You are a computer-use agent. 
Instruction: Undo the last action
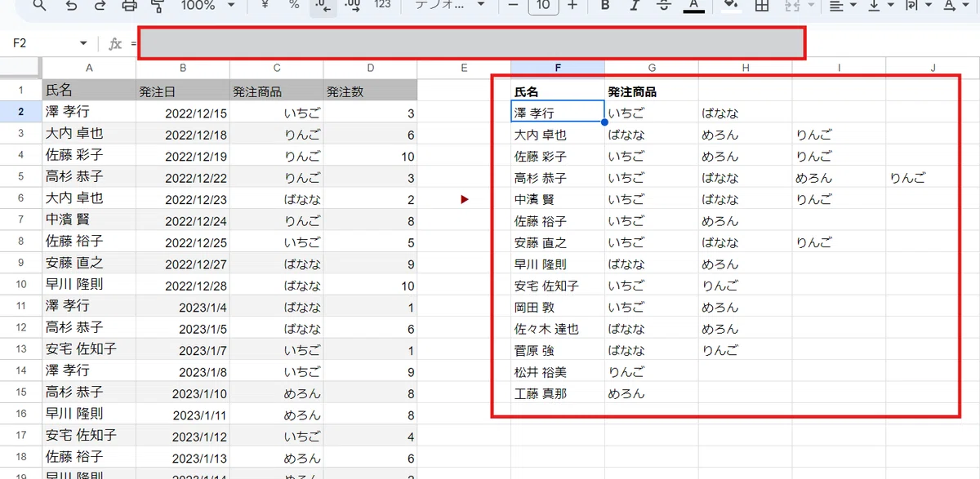[x=71, y=5]
